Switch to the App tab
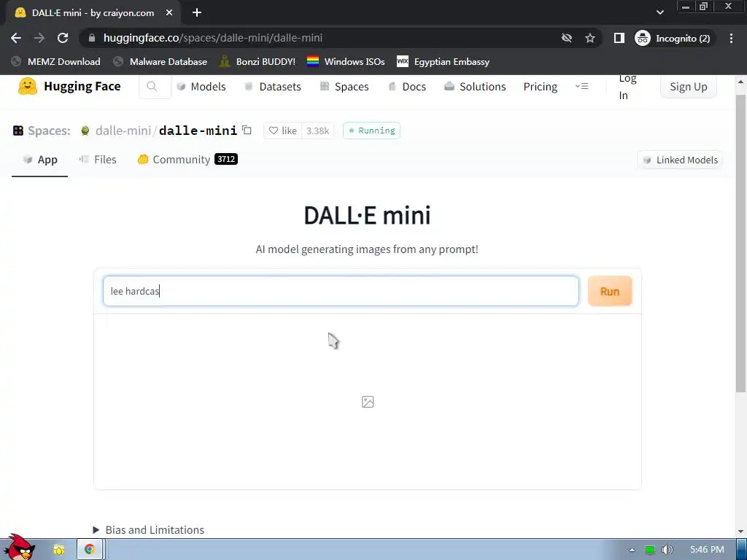The width and height of the screenshot is (747, 560). 40,160
